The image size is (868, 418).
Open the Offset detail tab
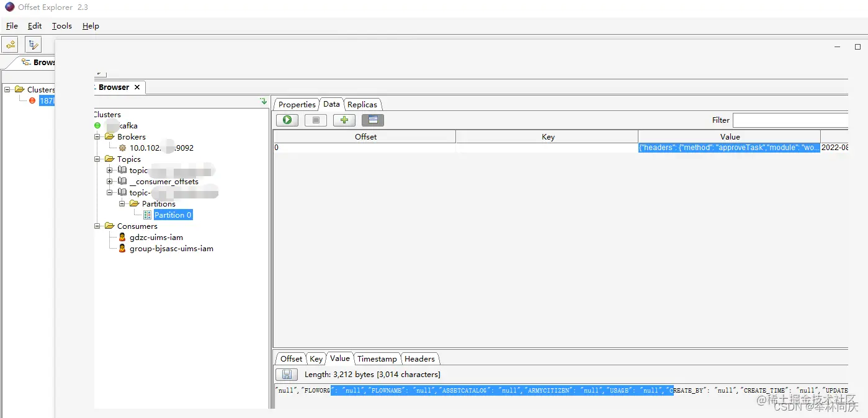tap(291, 359)
